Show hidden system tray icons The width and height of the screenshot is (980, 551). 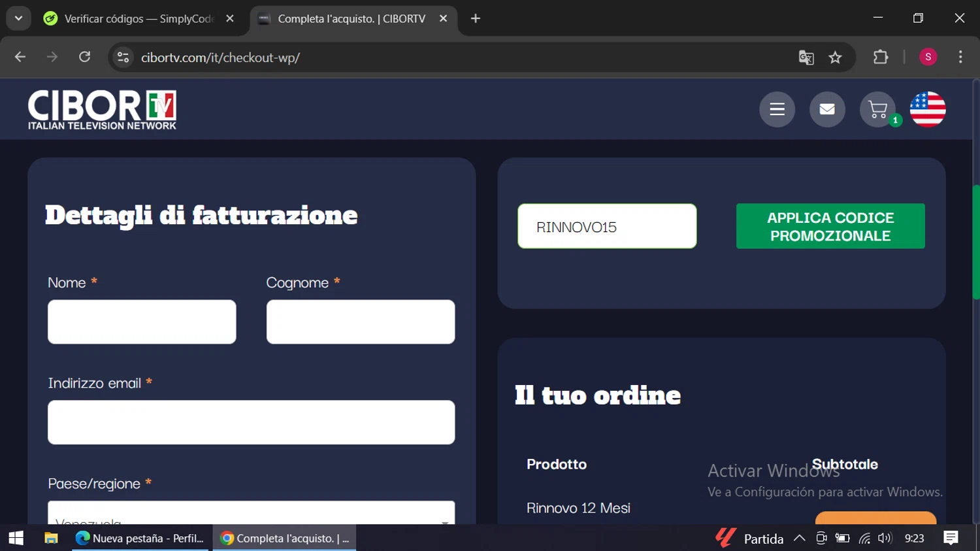(799, 538)
